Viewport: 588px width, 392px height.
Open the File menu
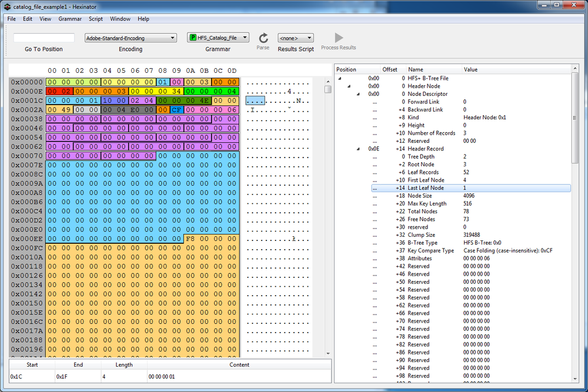tap(12, 19)
